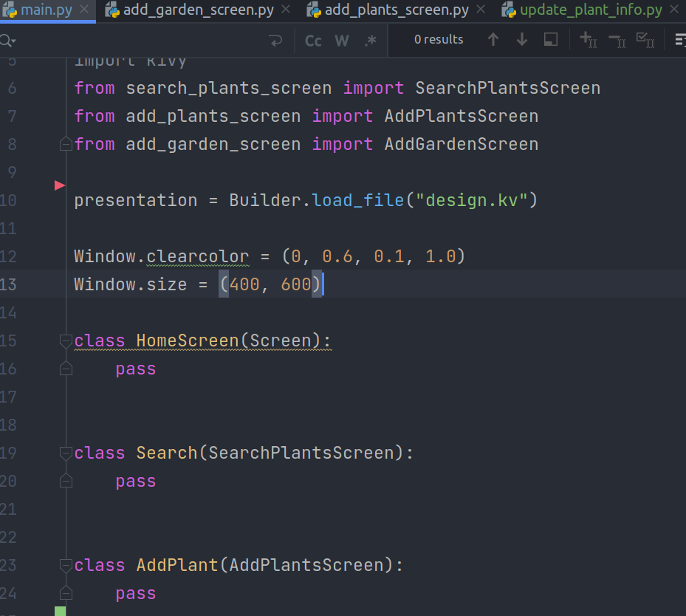Switch to main.py tab

tap(47, 10)
